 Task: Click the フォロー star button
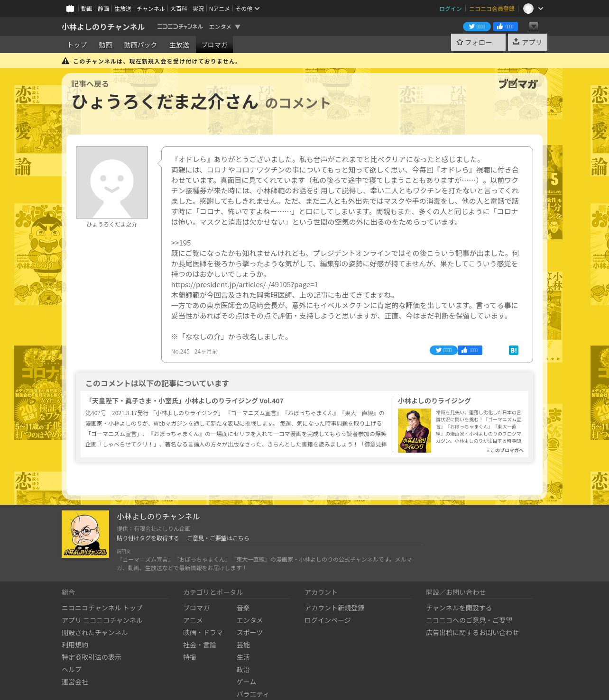[478, 42]
